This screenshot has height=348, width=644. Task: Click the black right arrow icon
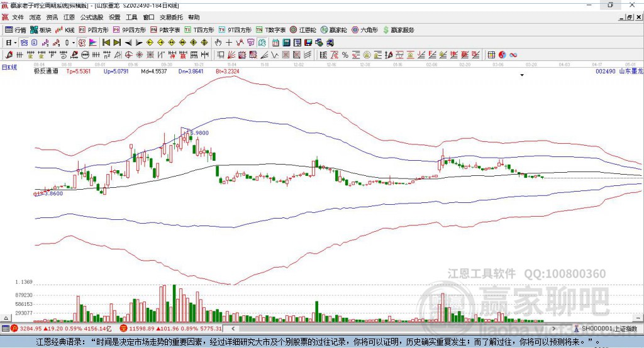click(x=139, y=43)
